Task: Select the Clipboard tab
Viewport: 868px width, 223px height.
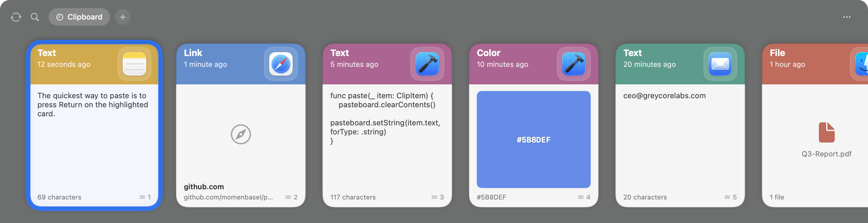Action: [x=79, y=17]
